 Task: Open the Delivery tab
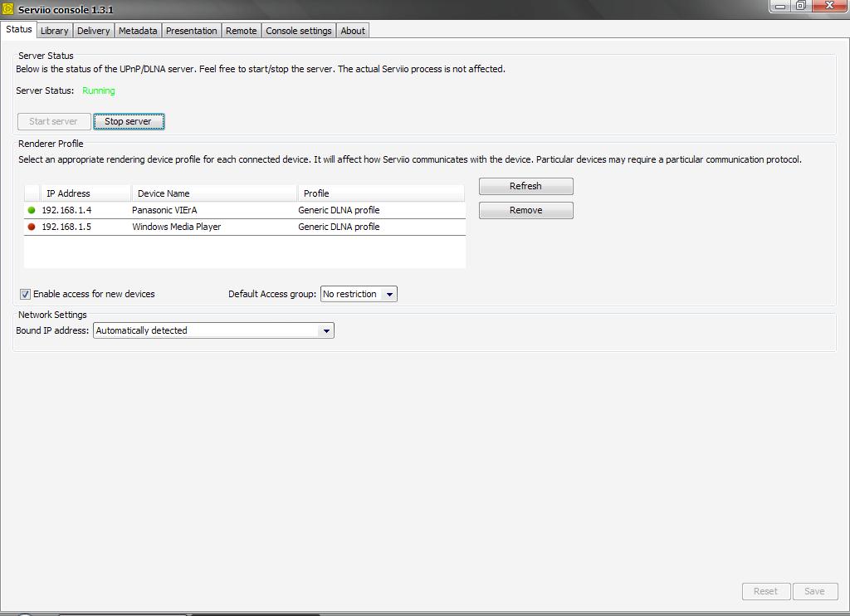93,31
